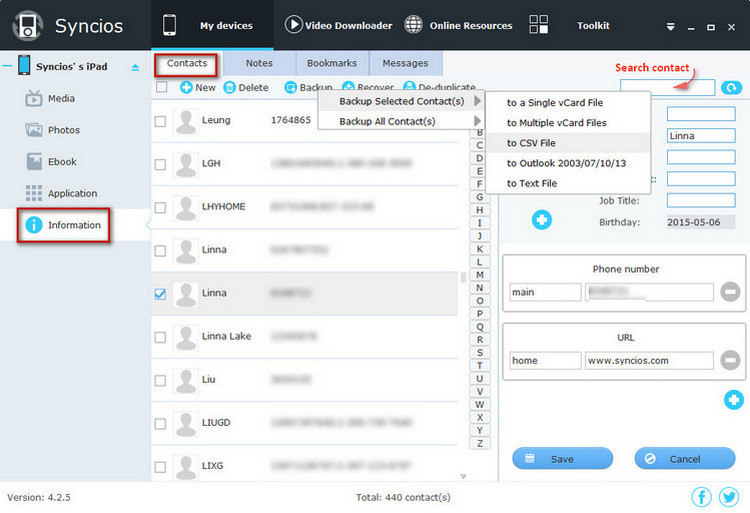750x513 pixels.
Task: Click contact list scroll down arrow
Action: (463, 476)
